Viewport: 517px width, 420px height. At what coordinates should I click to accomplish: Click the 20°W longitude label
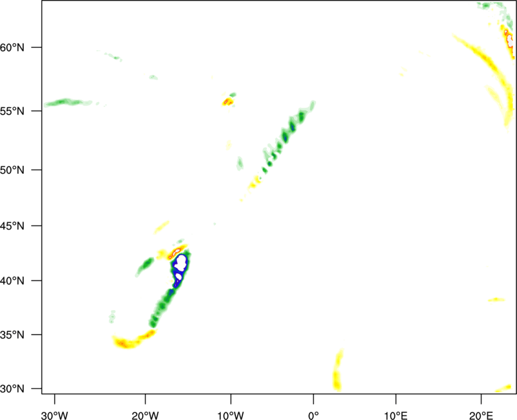tap(145, 415)
